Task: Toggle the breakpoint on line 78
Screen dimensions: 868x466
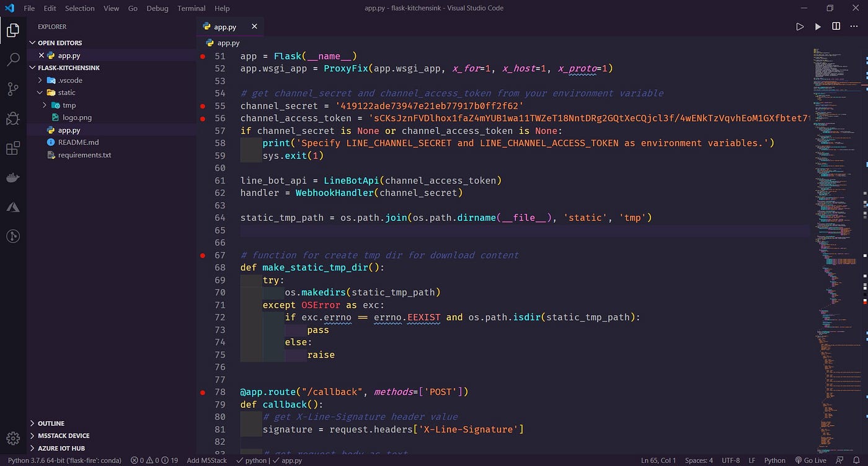Action: coord(202,392)
